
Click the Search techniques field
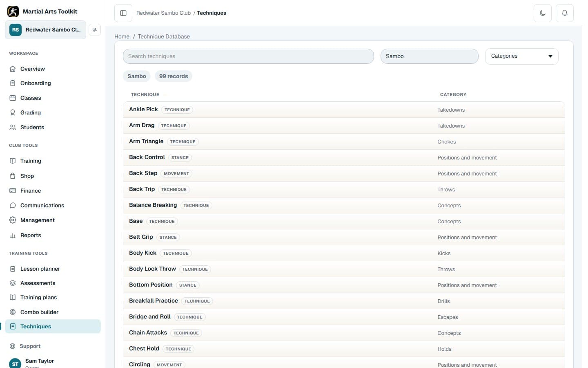pos(248,56)
